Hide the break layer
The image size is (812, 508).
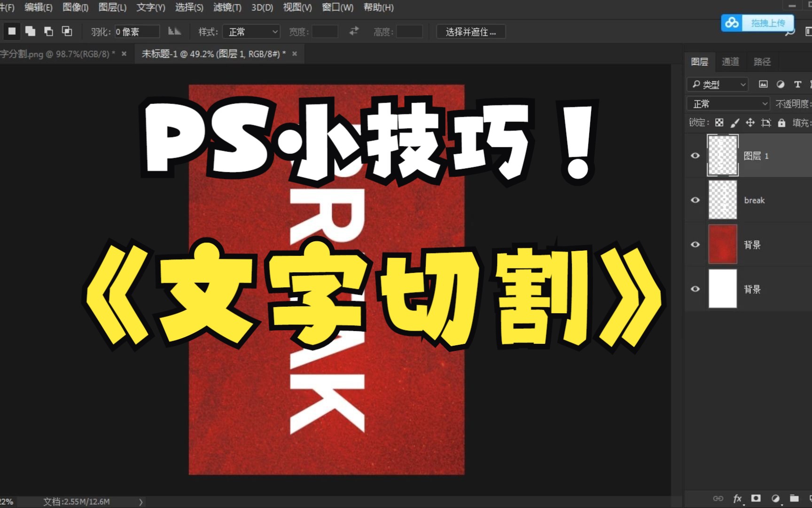pyautogui.click(x=695, y=200)
